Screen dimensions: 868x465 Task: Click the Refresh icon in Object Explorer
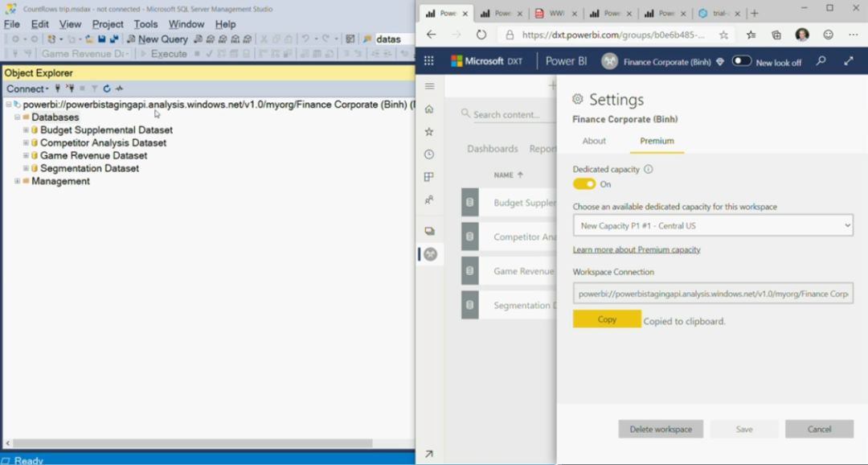click(x=107, y=88)
